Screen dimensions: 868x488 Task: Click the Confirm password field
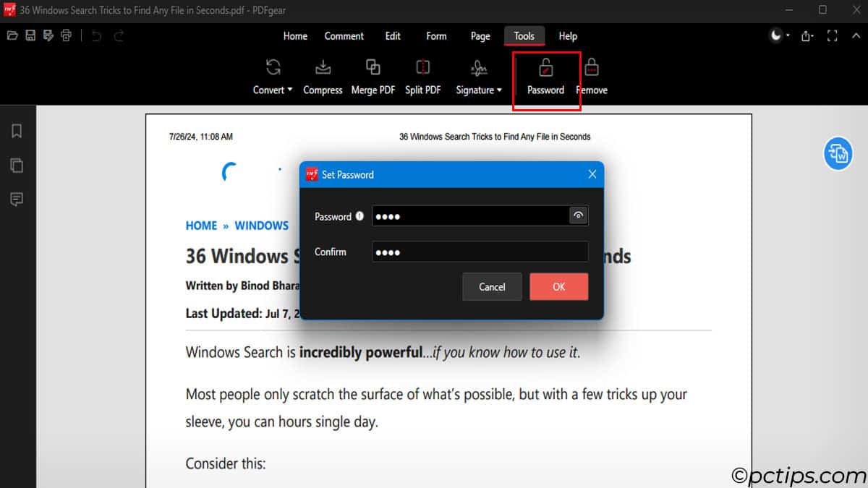[x=480, y=252]
